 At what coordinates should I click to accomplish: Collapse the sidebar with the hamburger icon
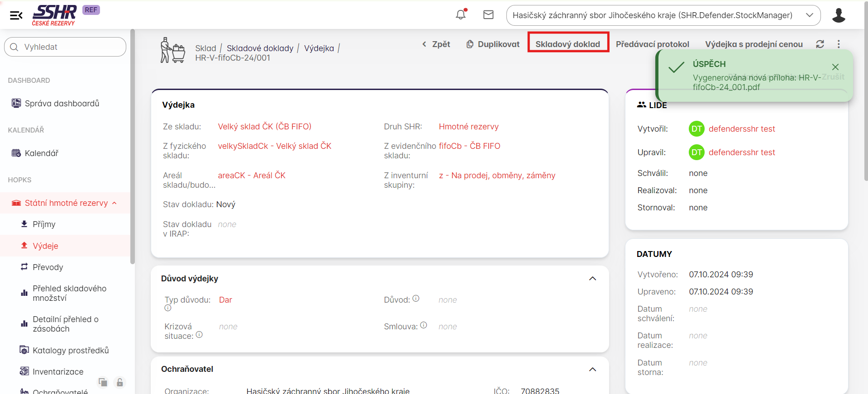tap(16, 15)
